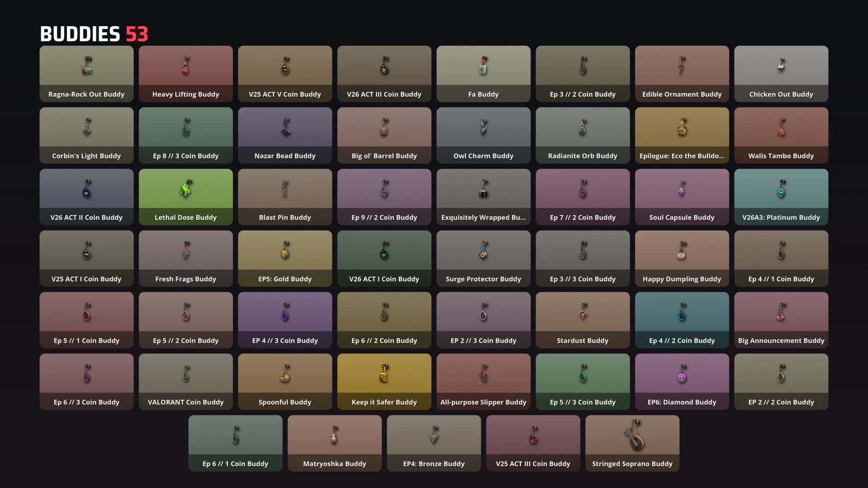Click the EP 2 // 2 Coin Buddy label
The image size is (868, 488).
coord(781,402)
